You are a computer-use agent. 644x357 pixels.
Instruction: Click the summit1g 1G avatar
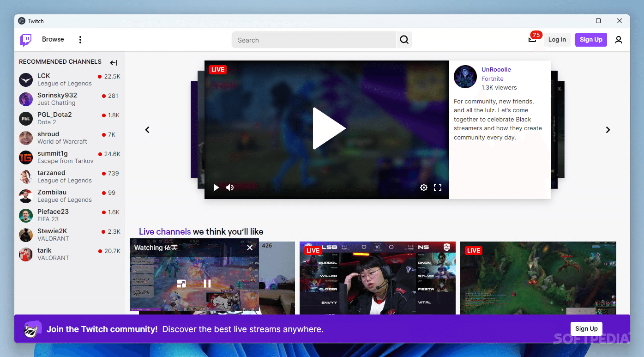(26, 157)
